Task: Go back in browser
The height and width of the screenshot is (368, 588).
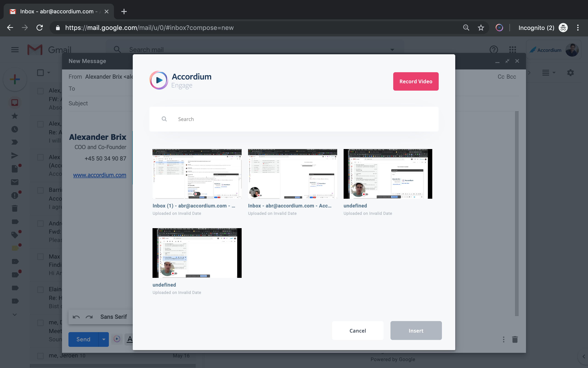Action: click(10, 28)
